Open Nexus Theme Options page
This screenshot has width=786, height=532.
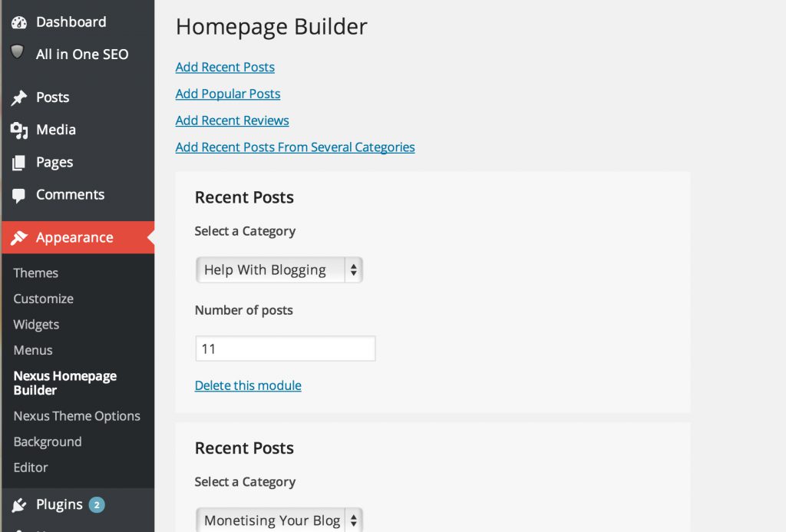[x=77, y=416]
